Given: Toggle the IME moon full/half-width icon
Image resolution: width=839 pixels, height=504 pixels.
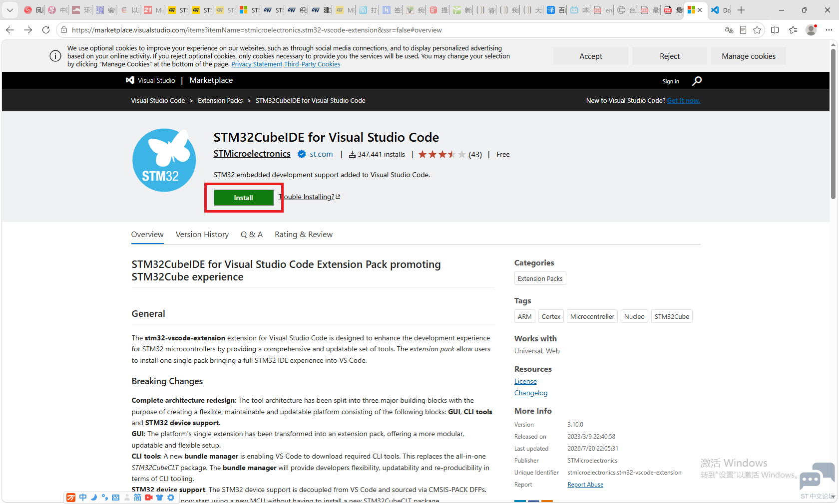Looking at the screenshot, I should pos(94,498).
